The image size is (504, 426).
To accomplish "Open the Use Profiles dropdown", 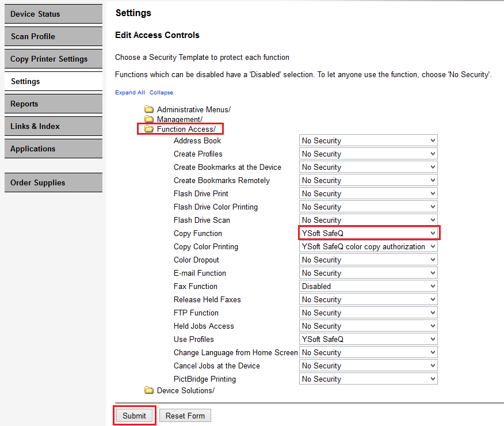I will [x=368, y=339].
